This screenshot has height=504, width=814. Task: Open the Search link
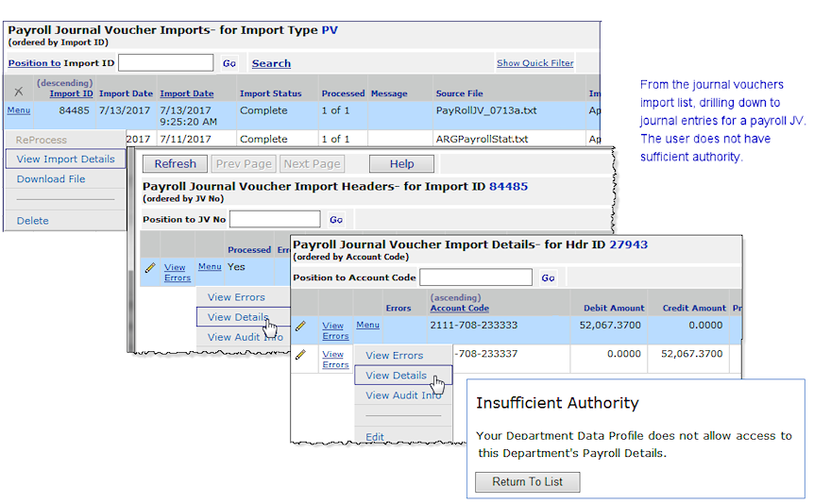(x=271, y=63)
